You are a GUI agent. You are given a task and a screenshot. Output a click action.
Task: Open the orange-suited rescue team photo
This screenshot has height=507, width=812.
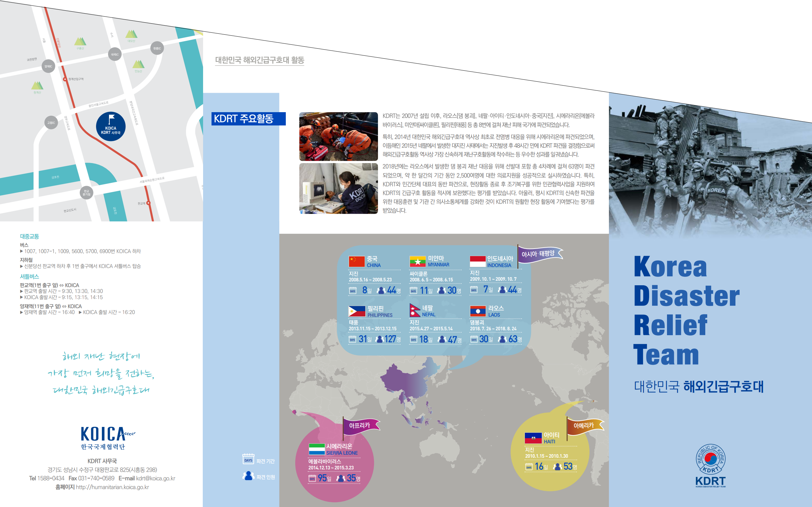pyautogui.click(x=338, y=136)
